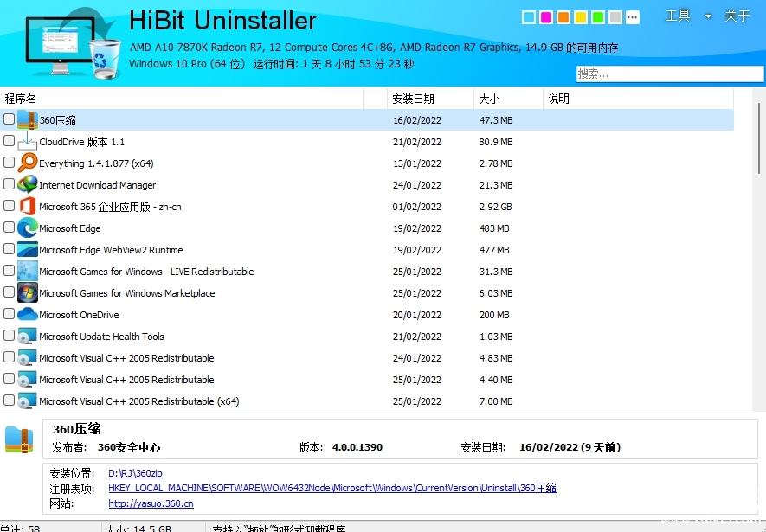Click the version number 4.0.0.1390

click(357, 447)
